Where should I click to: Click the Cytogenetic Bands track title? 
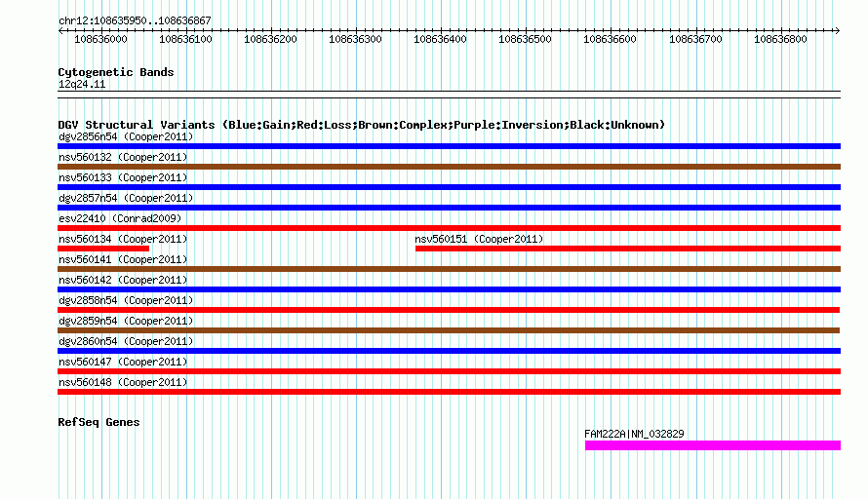pos(116,72)
